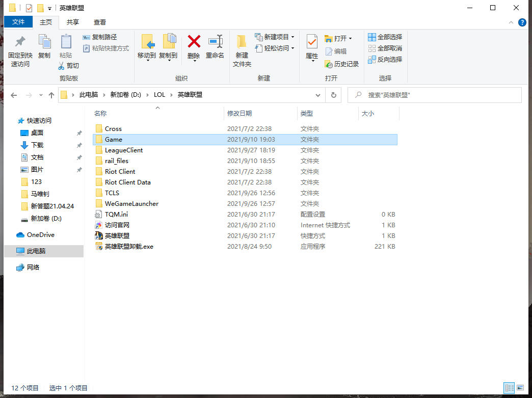Click the Rename (重命名) icon

pyautogui.click(x=215, y=41)
